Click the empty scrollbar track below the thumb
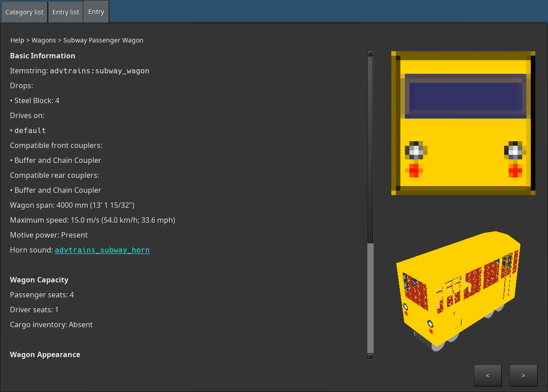This screenshot has height=392, width=548. click(370, 299)
